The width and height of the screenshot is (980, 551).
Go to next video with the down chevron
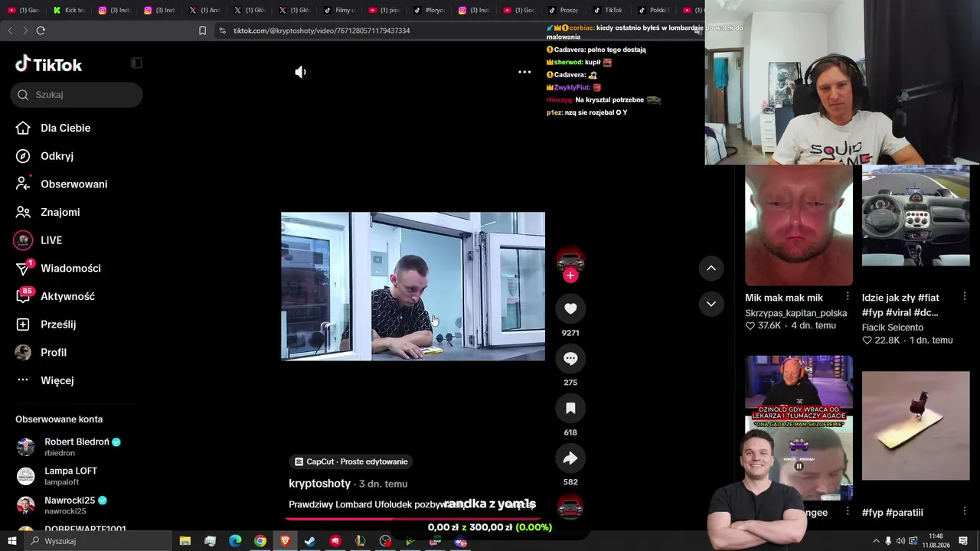pos(711,304)
